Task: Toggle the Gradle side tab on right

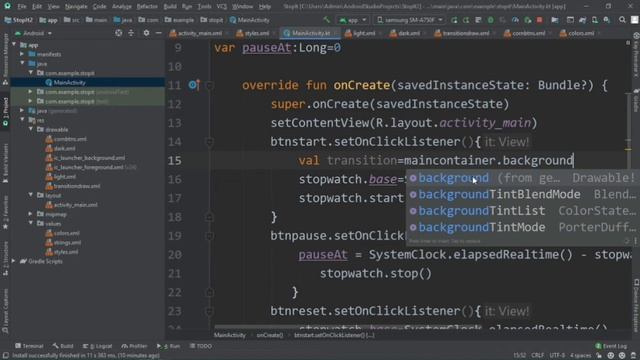Action: tap(636, 100)
